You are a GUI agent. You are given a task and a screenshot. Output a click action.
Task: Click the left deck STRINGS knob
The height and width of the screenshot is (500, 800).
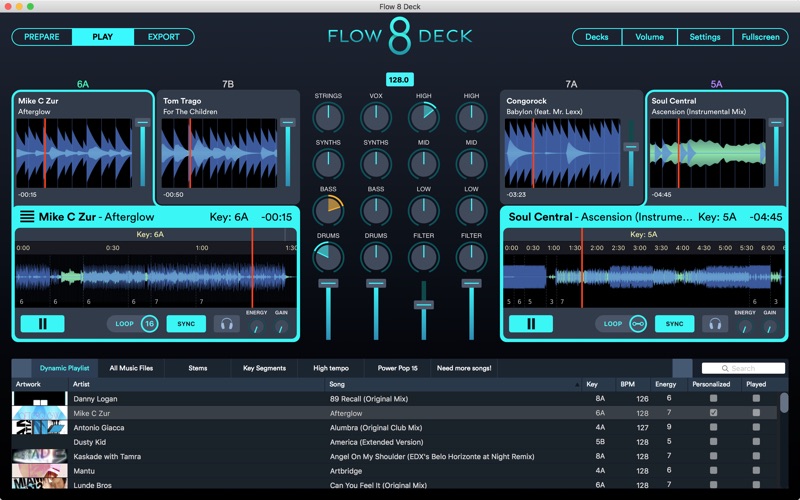coord(328,117)
